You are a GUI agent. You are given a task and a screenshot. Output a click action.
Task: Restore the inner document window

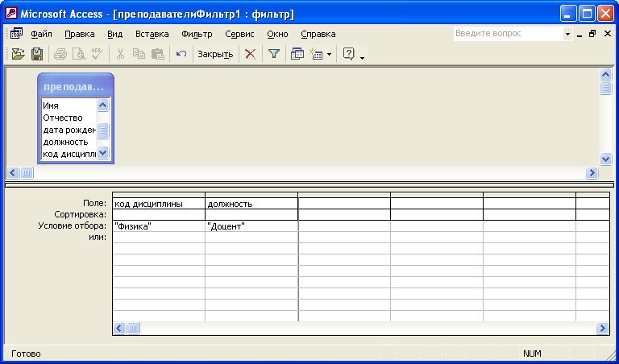coord(592,34)
